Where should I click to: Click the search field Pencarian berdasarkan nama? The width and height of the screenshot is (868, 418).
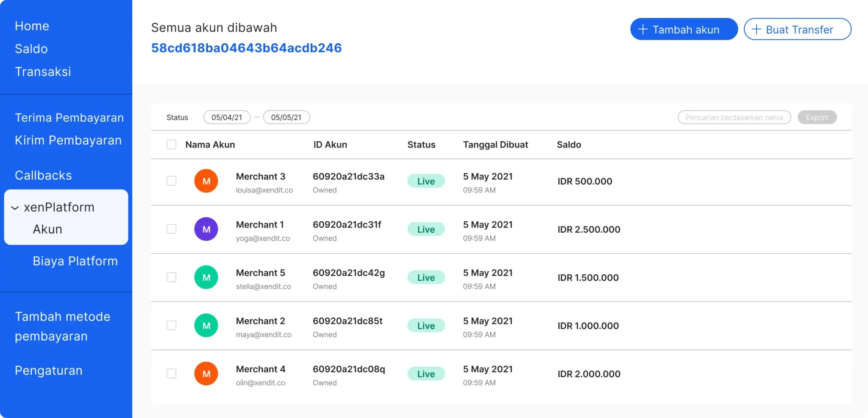(734, 117)
